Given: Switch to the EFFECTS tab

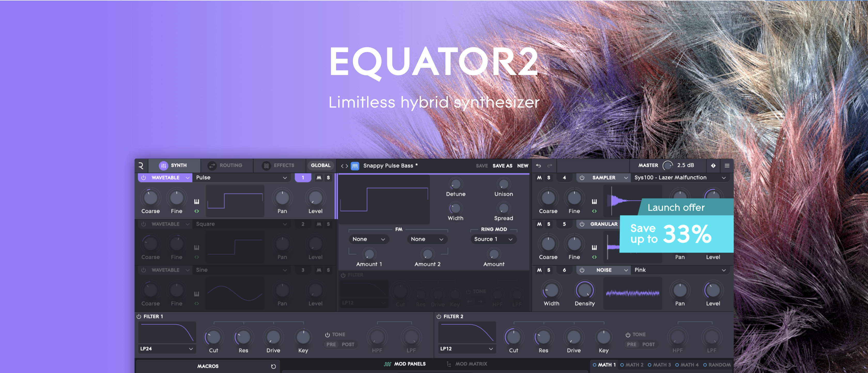Looking at the screenshot, I should (x=279, y=166).
